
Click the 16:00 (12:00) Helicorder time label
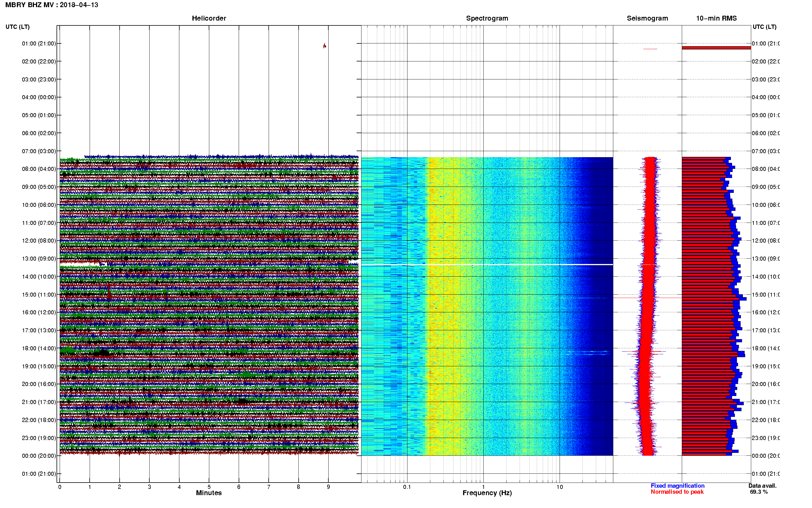point(39,313)
